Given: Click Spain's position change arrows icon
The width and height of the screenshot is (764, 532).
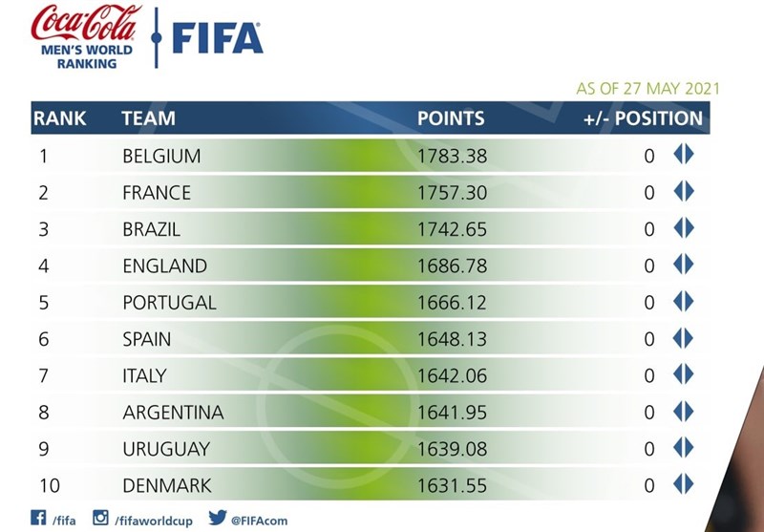Looking at the screenshot, I should [x=683, y=338].
